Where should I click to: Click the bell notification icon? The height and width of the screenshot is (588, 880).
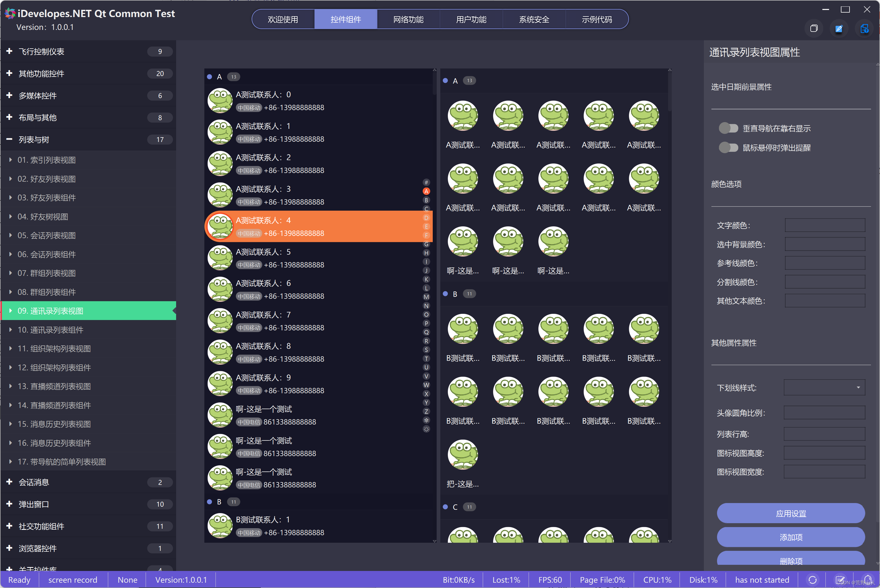point(868,579)
